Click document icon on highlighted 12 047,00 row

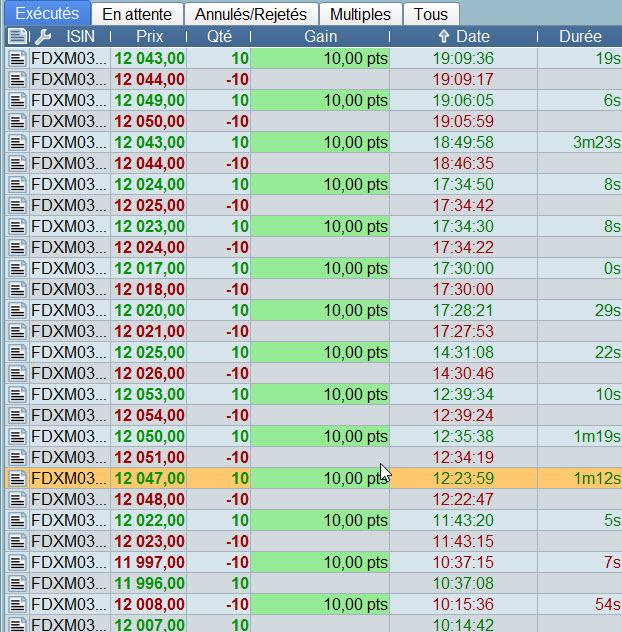coord(17,478)
